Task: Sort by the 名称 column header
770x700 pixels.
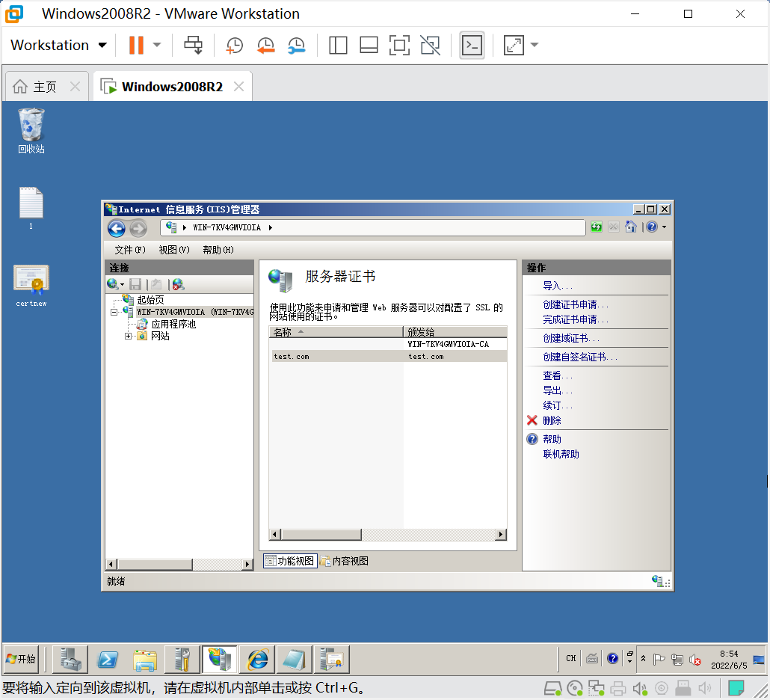Action: tap(336, 331)
